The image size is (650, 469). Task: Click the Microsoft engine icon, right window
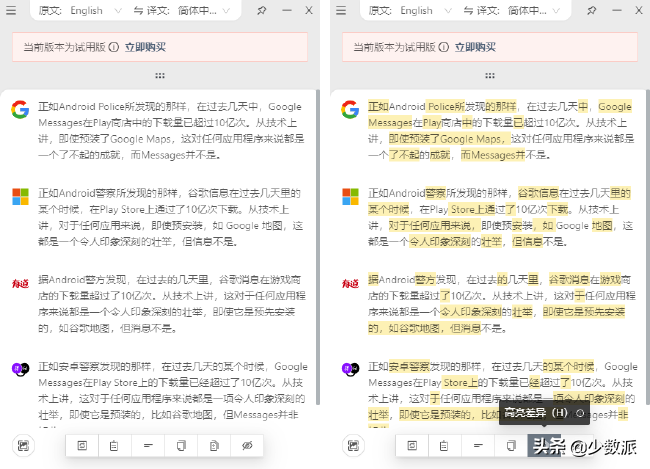pos(350,197)
